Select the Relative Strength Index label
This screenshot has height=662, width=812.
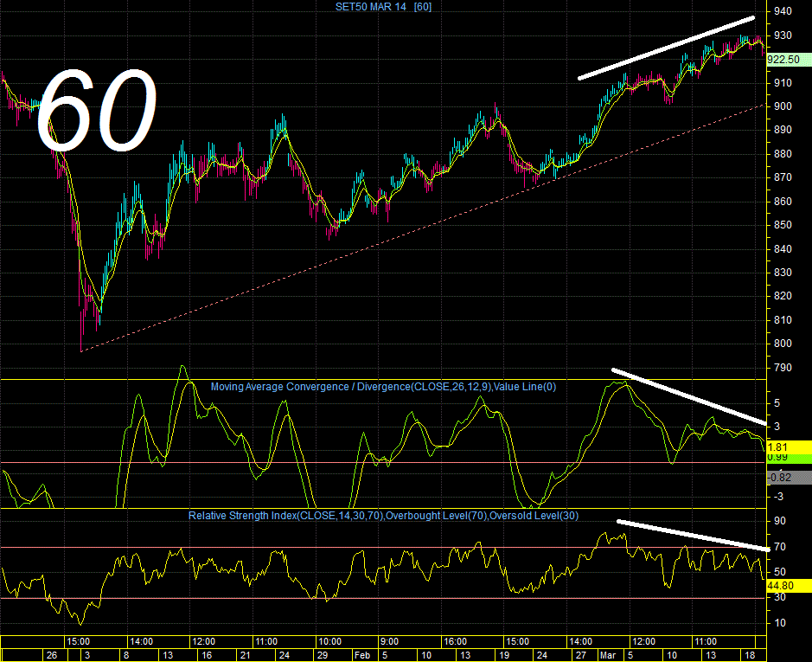coord(383,516)
